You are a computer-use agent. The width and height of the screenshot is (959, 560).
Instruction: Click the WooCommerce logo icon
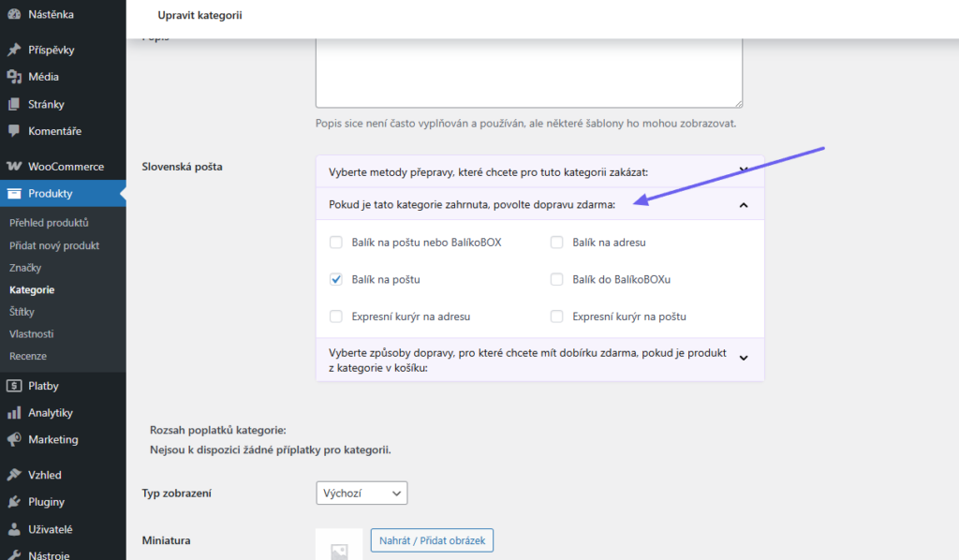[14, 167]
